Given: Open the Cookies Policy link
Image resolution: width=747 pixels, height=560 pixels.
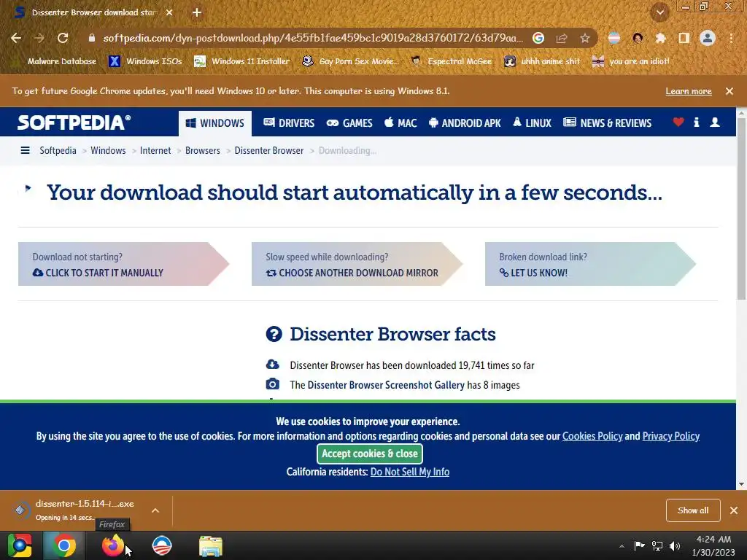Looking at the screenshot, I should tap(592, 436).
